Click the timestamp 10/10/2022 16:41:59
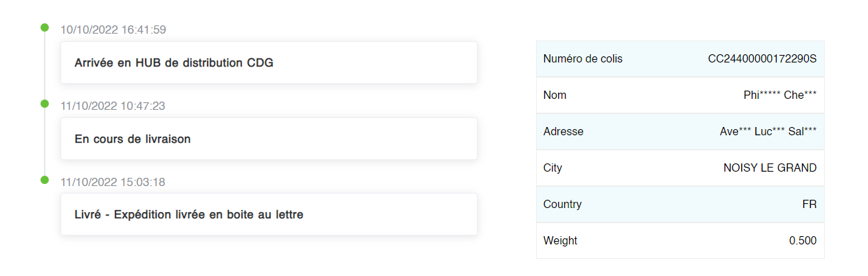 (113, 30)
